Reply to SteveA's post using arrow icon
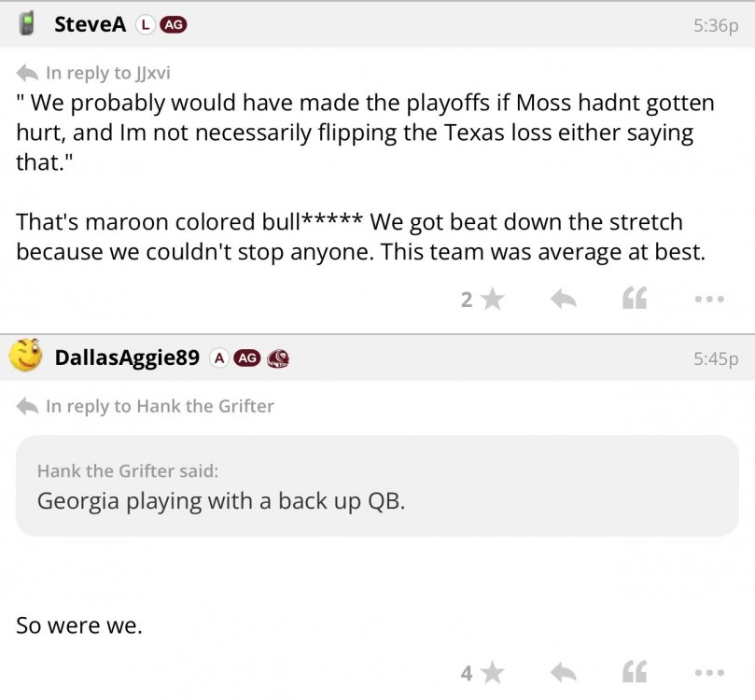Viewport: 755px width, 700px height. (x=562, y=299)
